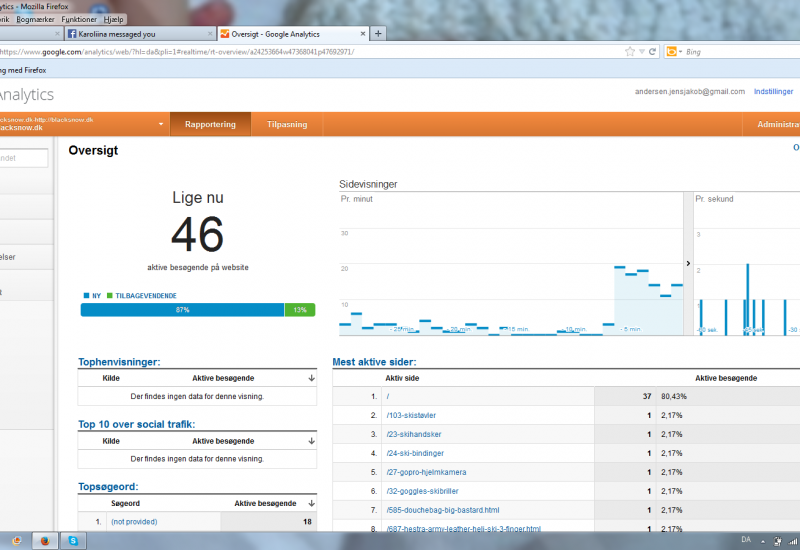Click the blue 87% new visitors bar

click(182, 310)
